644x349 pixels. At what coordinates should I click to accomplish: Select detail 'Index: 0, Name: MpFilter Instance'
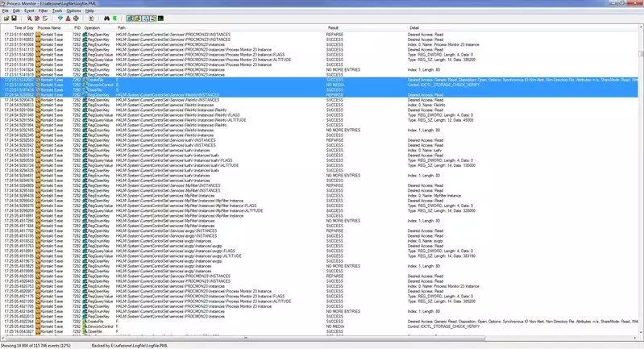[434, 196]
